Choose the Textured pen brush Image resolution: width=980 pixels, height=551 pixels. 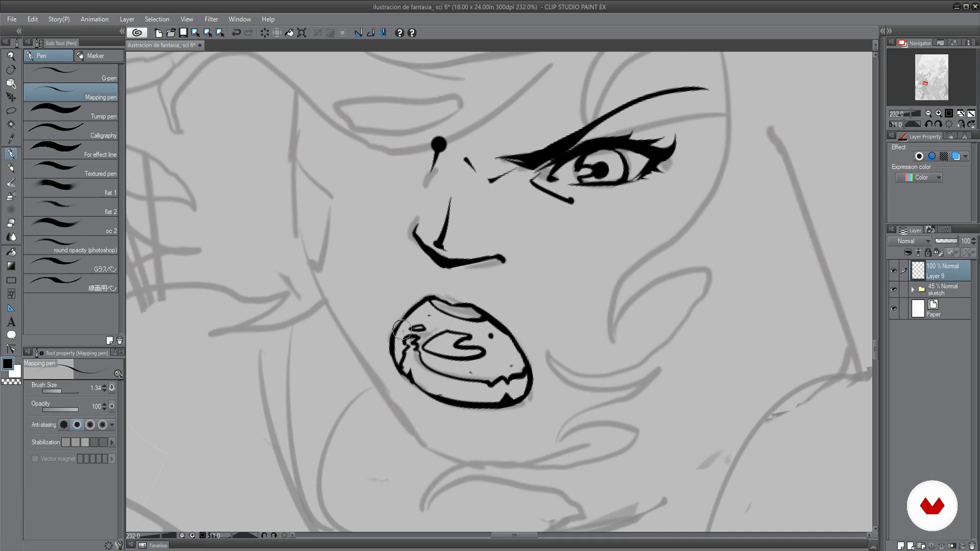(x=71, y=168)
